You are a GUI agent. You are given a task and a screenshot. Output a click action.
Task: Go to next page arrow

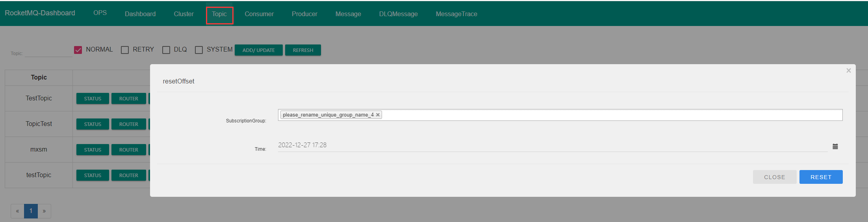coord(44,211)
